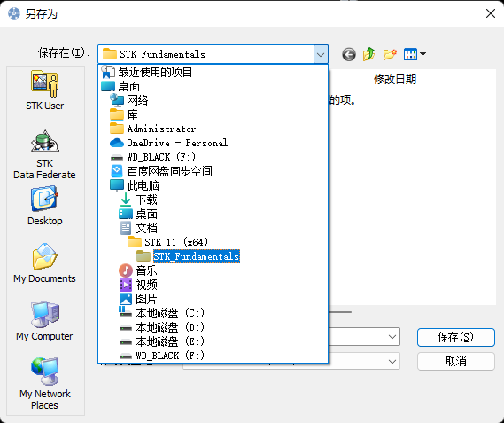Create a new folder

[x=390, y=54]
